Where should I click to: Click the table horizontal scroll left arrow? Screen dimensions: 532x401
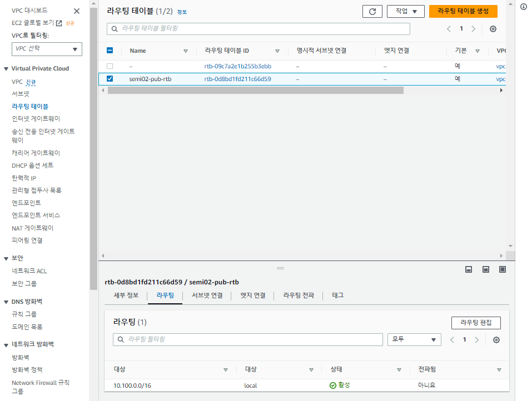(x=103, y=91)
